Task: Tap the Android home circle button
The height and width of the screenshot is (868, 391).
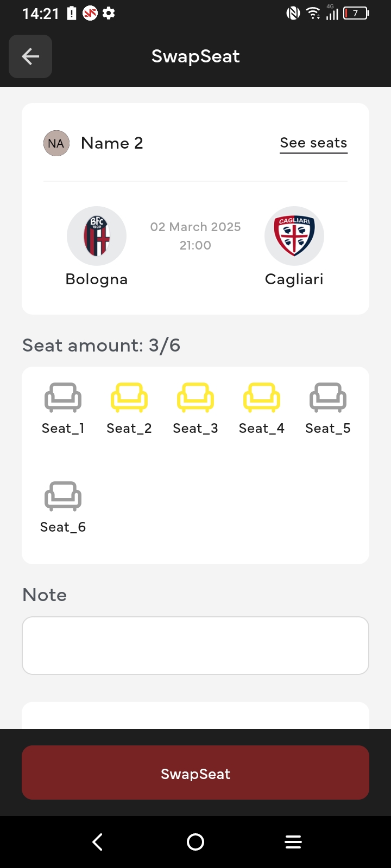Action: pyautogui.click(x=195, y=842)
